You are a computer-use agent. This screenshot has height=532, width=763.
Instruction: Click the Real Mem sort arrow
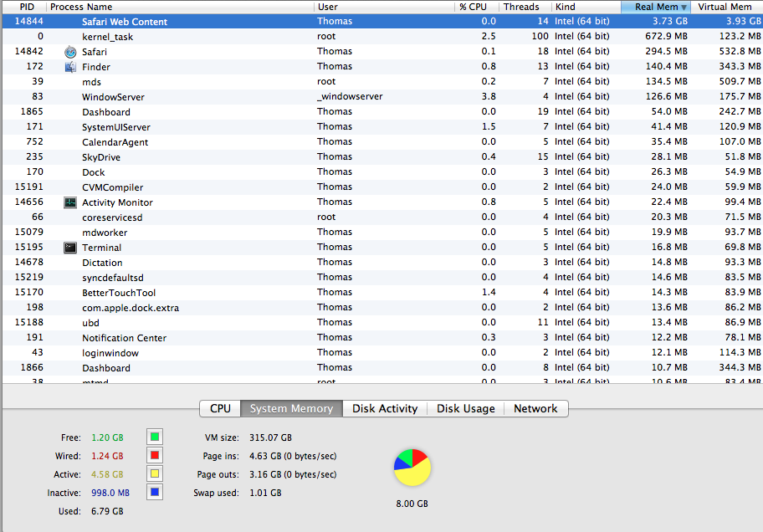684,8
